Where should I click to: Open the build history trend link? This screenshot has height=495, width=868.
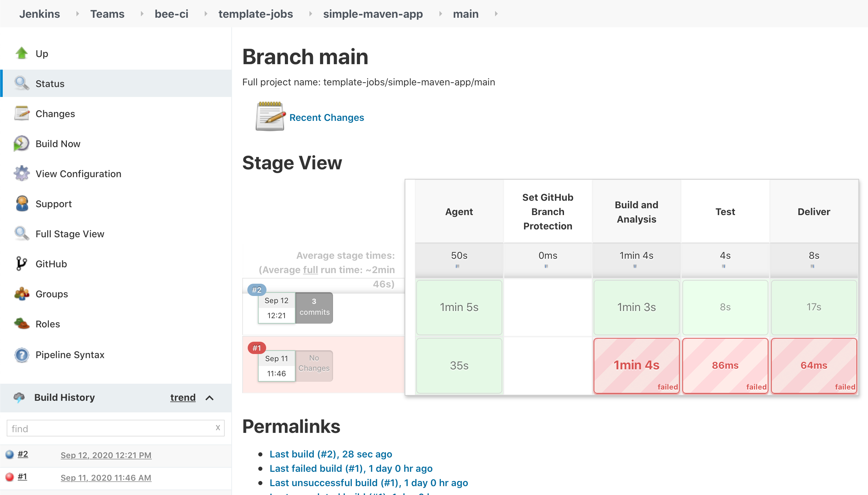coord(183,397)
